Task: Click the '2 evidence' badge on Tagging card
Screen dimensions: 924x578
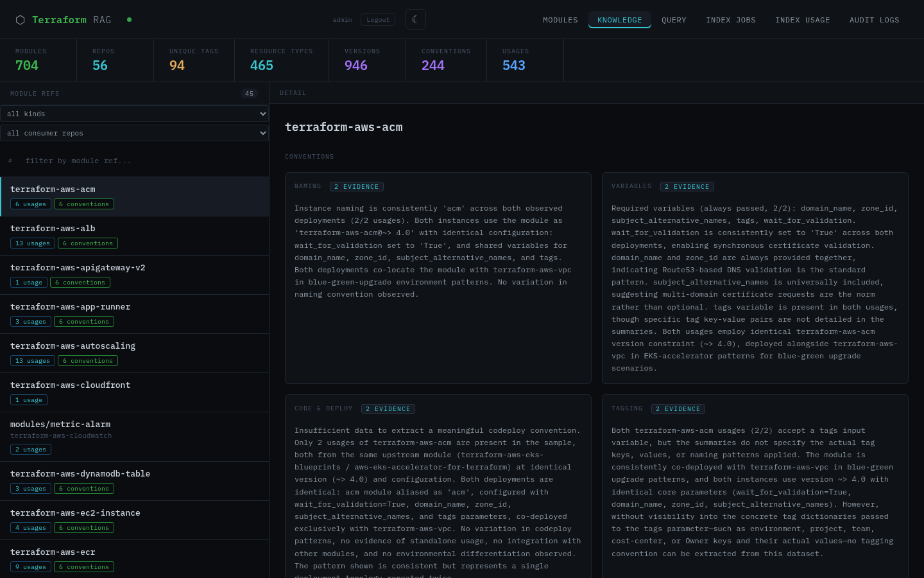Action: pyautogui.click(x=678, y=409)
